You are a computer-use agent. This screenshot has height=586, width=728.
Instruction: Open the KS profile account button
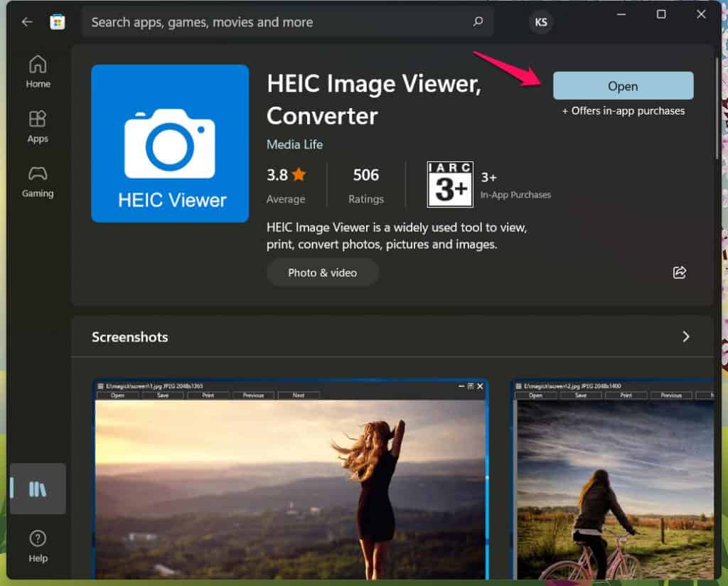pos(541,22)
